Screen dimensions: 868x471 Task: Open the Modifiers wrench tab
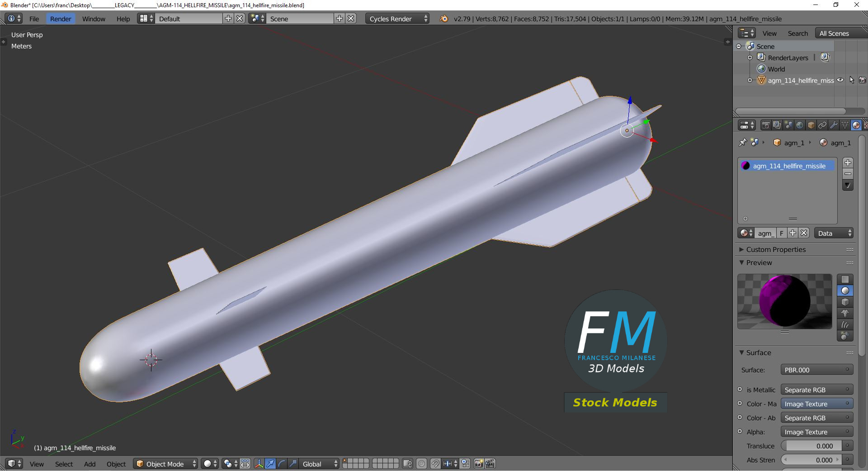pyautogui.click(x=834, y=125)
